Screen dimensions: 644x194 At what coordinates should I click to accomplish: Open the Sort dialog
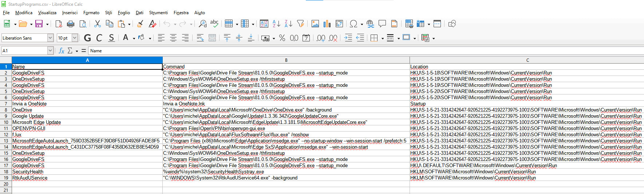(264, 24)
